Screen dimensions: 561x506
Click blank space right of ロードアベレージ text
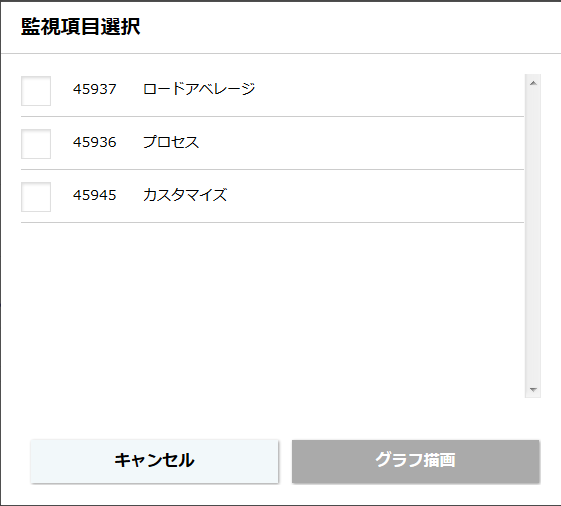(x=389, y=91)
